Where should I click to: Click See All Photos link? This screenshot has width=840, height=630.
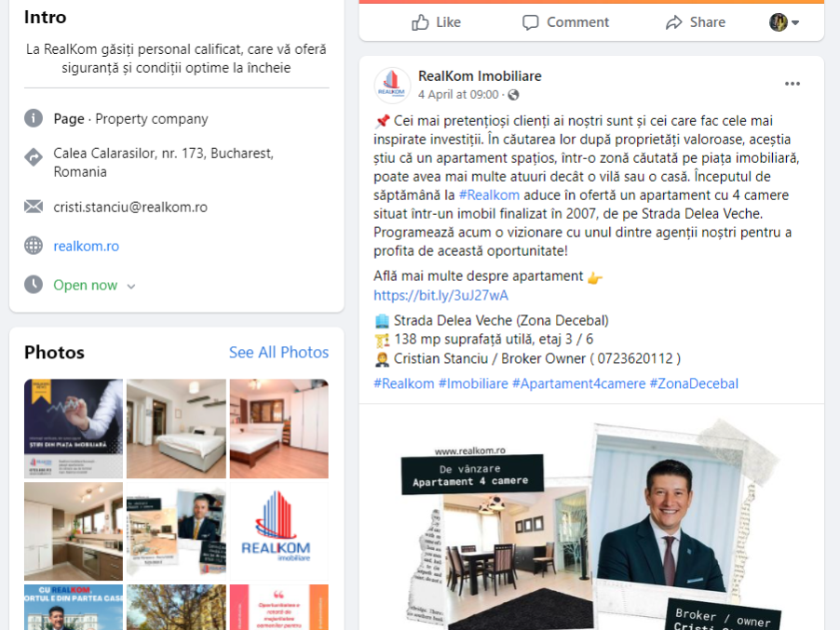pyautogui.click(x=278, y=352)
